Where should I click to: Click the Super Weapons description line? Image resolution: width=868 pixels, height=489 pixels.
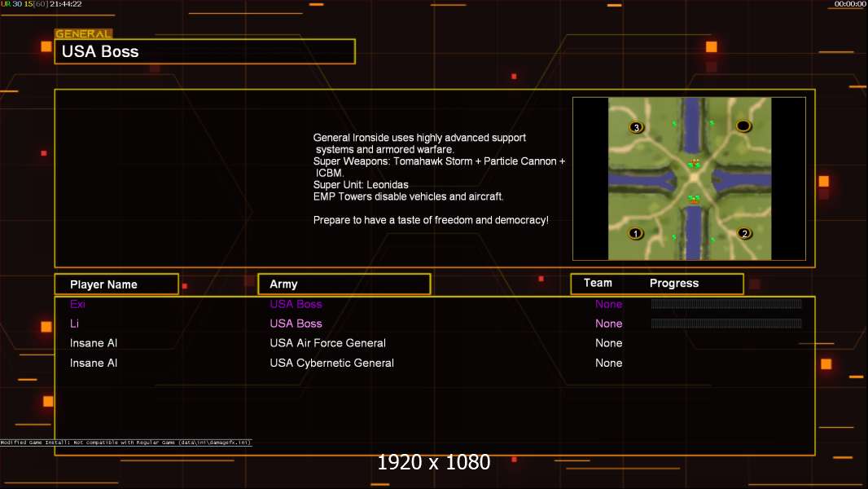pos(439,167)
